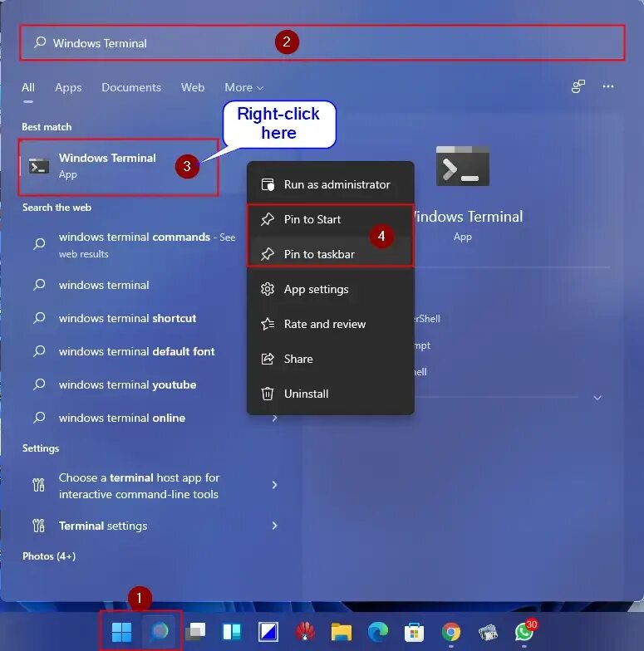Launch Huawei app from taskbar
This screenshot has height=651, width=644.
(x=305, y=632)
